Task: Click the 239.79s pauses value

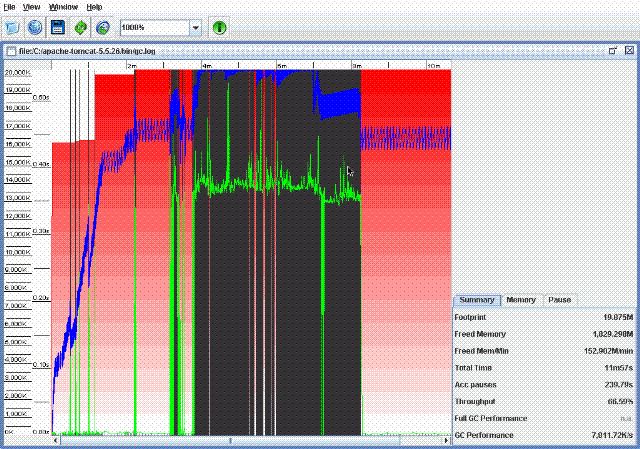Action: pyautogui.click(x=619, y=385)
